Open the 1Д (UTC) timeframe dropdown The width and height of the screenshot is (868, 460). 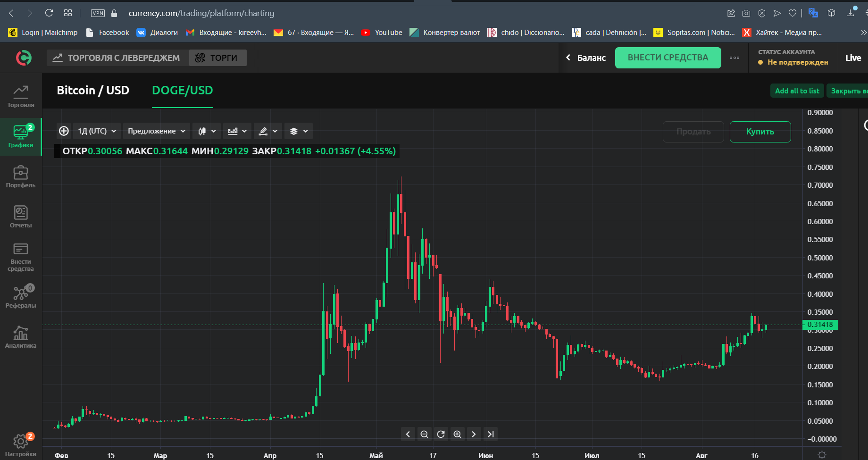97,131
